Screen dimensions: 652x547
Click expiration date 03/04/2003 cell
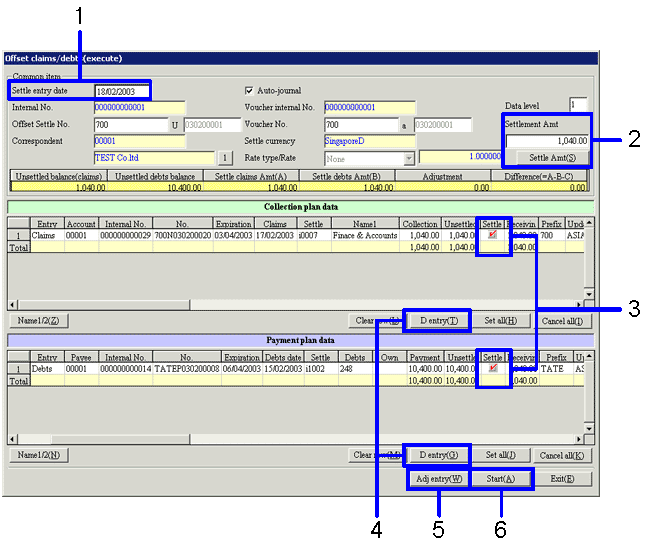[x=234, y=235]
